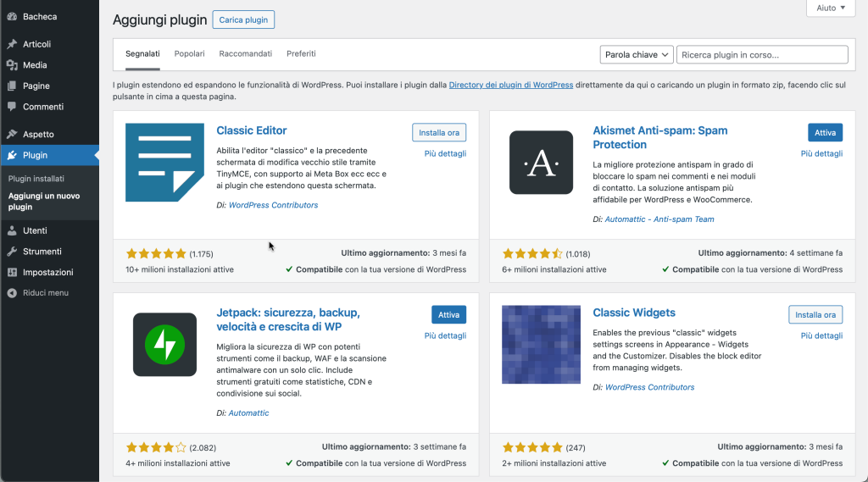Click the Articoli pin icon

(12, 44)
